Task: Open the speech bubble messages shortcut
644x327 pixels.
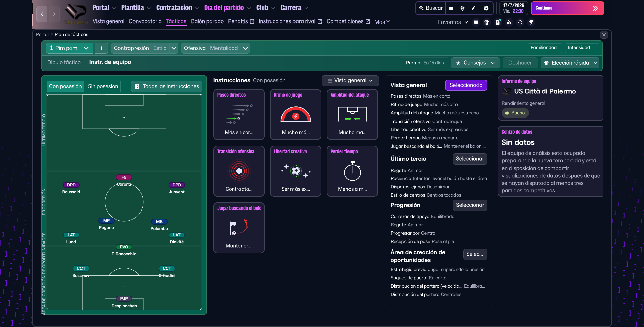Action: [476, 22]
